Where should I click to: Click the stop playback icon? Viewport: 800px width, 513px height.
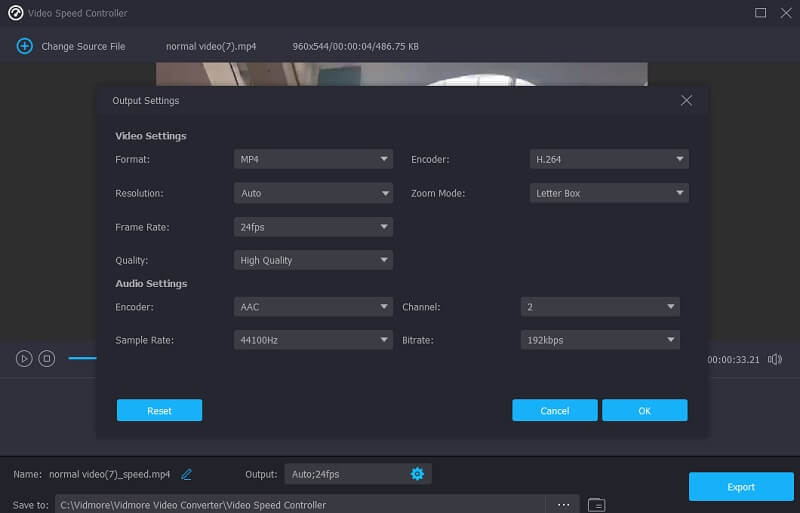point(46,358)
